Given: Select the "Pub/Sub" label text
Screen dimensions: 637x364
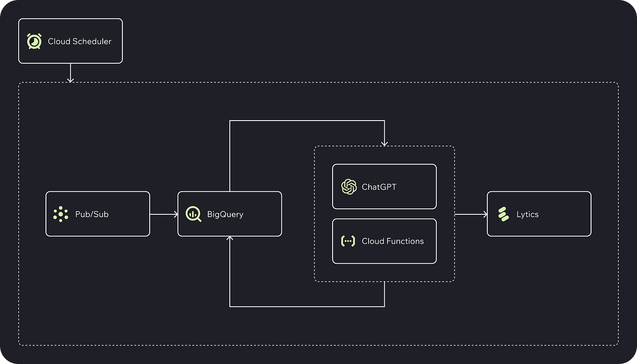Looking at the screenshot, I should [92, 214].
